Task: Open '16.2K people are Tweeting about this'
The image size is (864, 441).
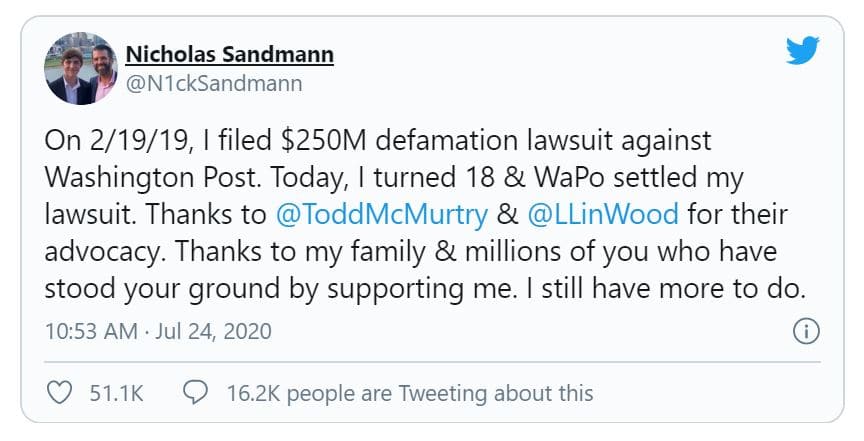Action: coord(410,394)
